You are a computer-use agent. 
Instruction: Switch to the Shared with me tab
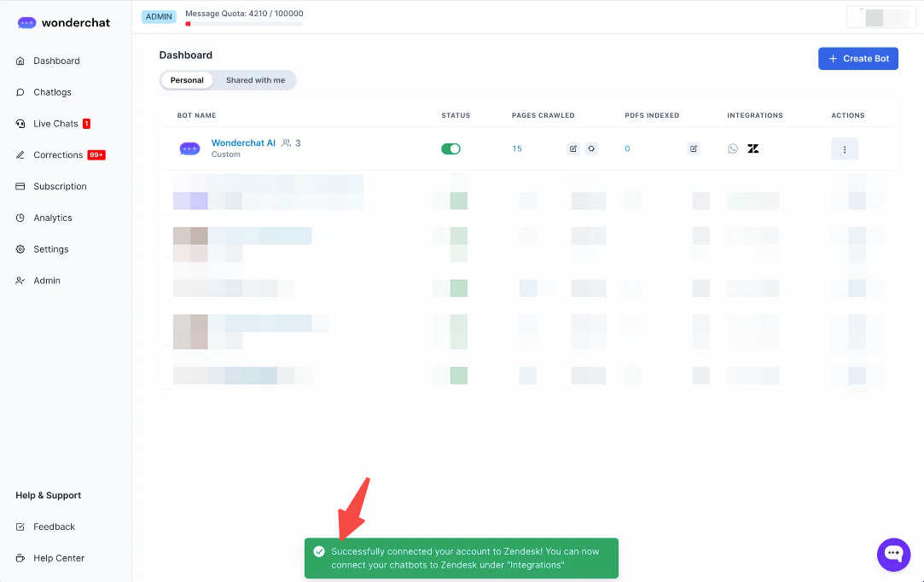coord(255,80)
